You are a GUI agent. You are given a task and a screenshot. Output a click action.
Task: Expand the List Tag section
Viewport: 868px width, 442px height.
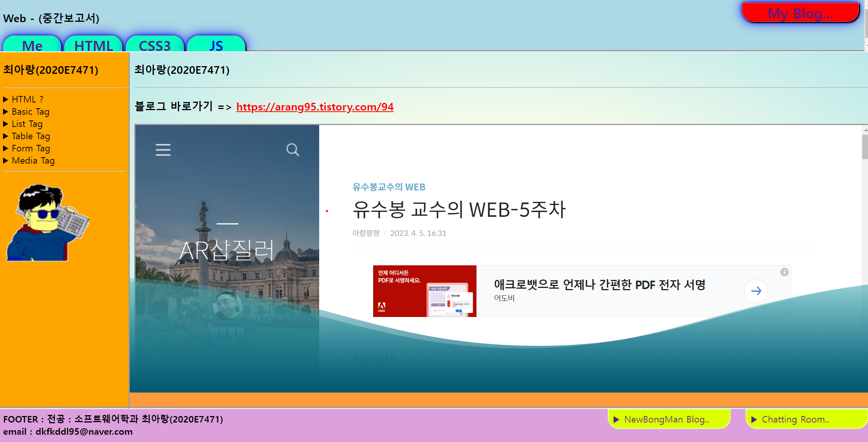[6, 124]
